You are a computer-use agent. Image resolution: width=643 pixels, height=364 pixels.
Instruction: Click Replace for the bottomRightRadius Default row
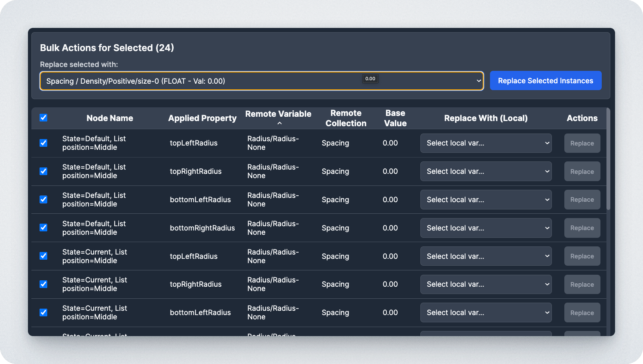click(582, 228)
